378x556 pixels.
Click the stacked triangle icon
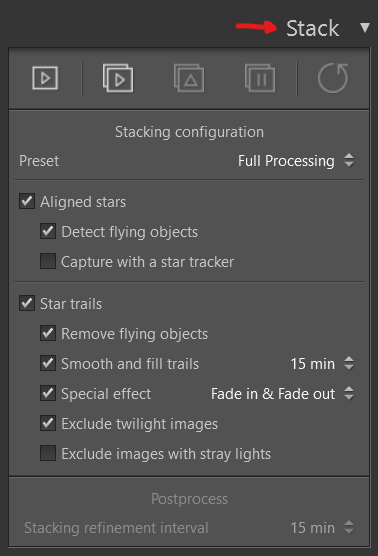coord(189,78)
